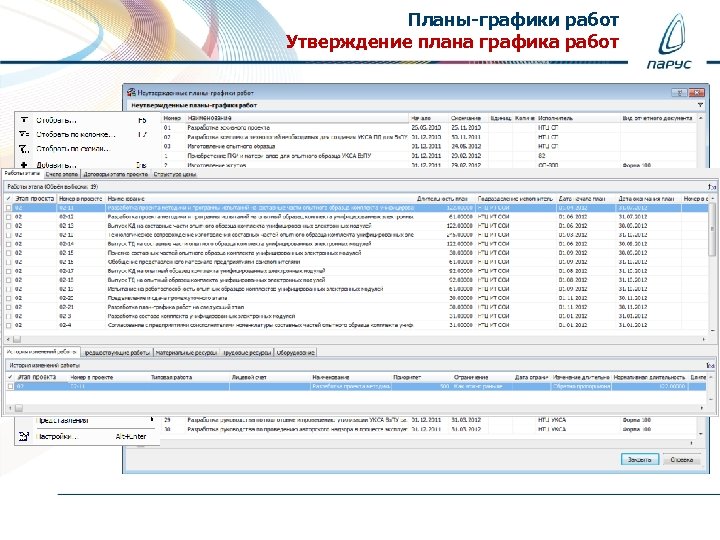This screenshot has height=540, width=720.
Task: Click the plans table scroll-down arrow
Action: tap(701, 434)
